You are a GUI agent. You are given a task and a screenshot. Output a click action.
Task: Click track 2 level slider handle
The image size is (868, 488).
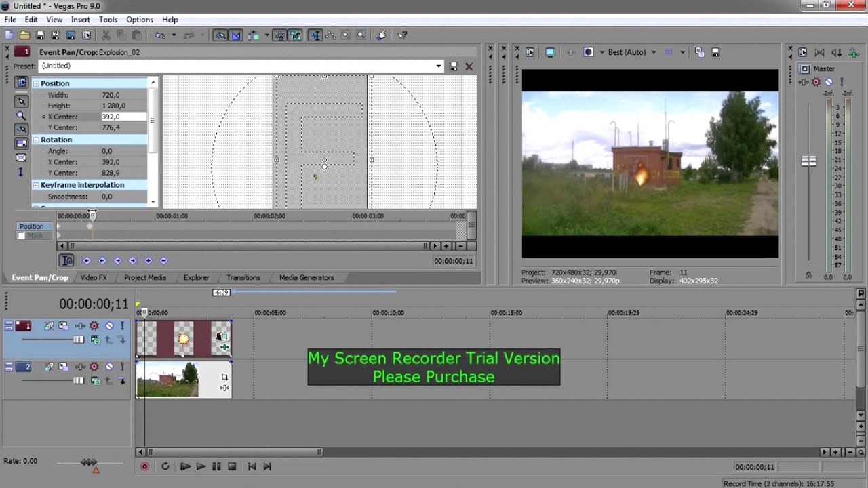79,381
